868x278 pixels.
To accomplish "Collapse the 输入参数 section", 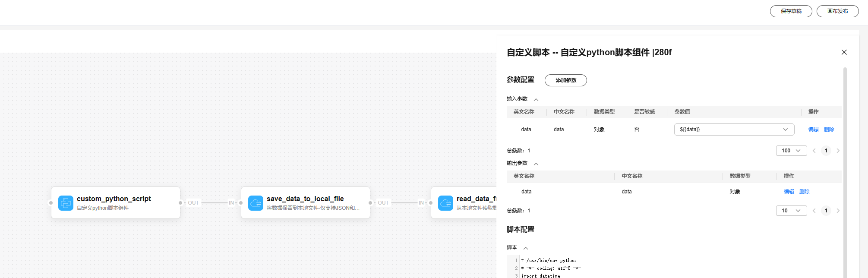I will pyautogui.click(x=536, y=100).
